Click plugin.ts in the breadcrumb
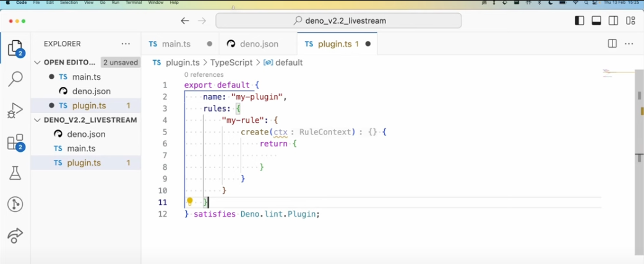The image size is (644, 264). click(x=182, y=63)
